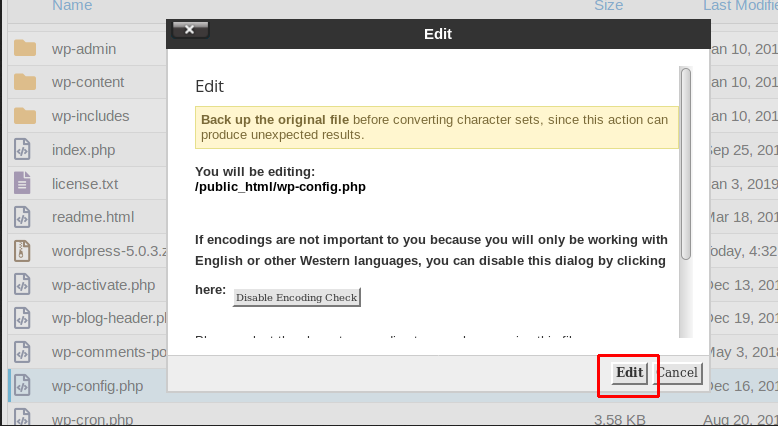Select the wp-cron.php file name
Viewport: 778px width, 426px height.
(x=92, y=419)
